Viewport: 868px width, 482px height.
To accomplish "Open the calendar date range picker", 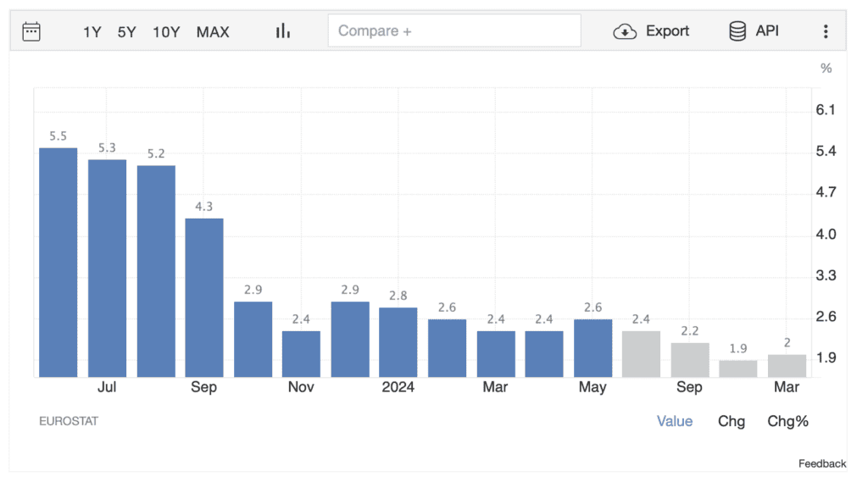I will coord(31,31).
